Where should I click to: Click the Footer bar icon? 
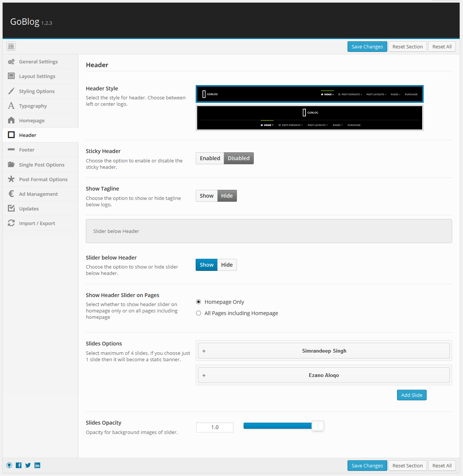[x=11, y=150]
